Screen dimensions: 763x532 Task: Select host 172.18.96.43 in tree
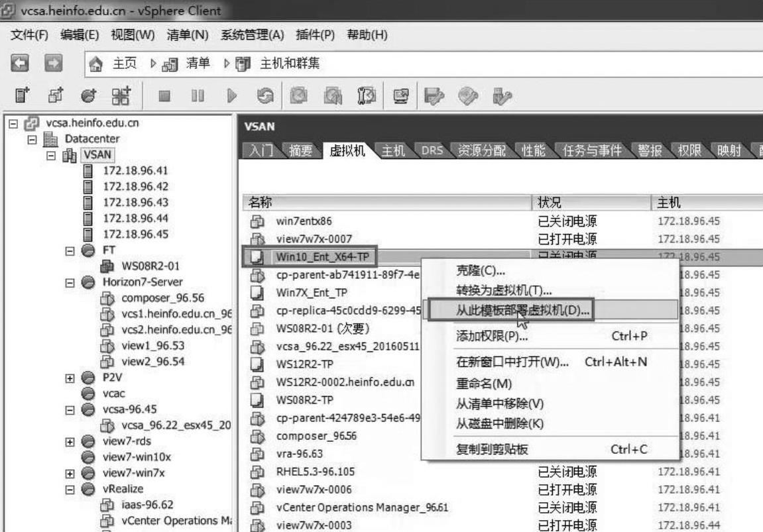click(135, 202)
